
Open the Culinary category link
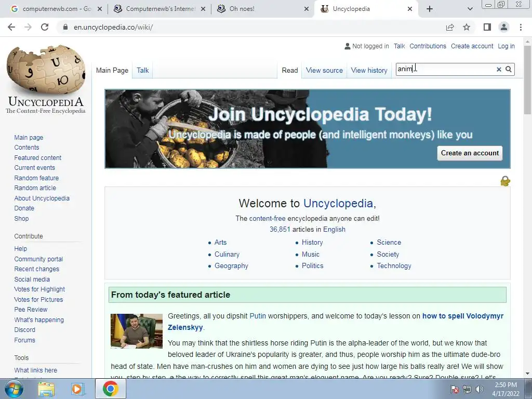227,254
